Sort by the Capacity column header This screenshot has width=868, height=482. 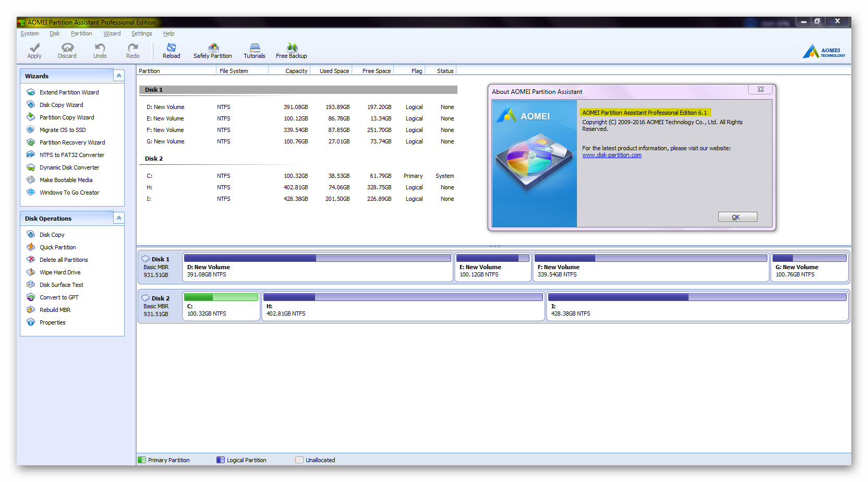pyautogui.click(x=290, y=71)
